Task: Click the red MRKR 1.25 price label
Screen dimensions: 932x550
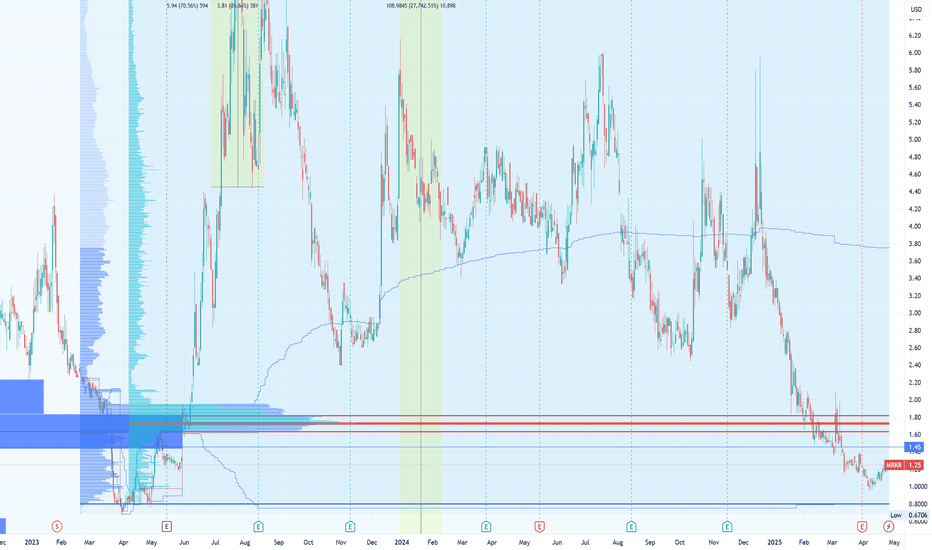Action: (904, 465)
